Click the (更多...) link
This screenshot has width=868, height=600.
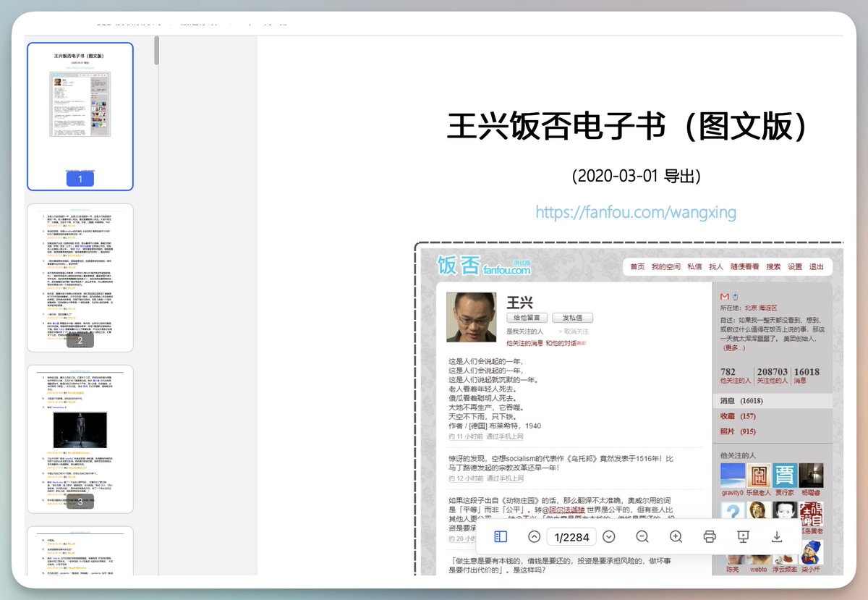click(x=733, y=348)
